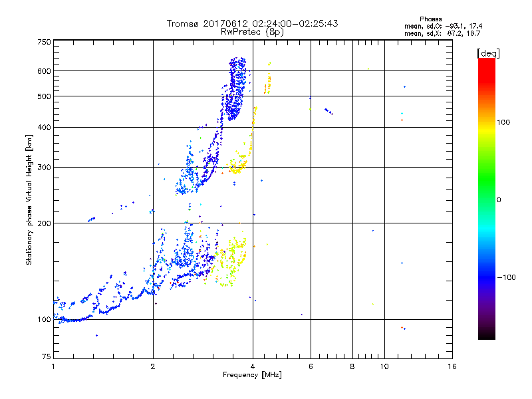The image size is (532, 399).
Task: Click the 'RwPretec (8p)' subtitle
Action: click(252, 32)
